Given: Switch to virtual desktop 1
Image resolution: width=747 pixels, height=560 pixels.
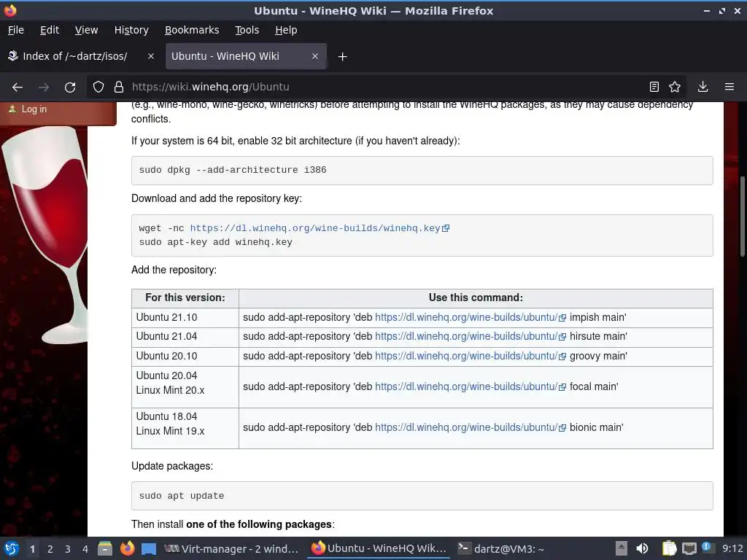Looking at the screenshot, I should click(x=32, y=549).
